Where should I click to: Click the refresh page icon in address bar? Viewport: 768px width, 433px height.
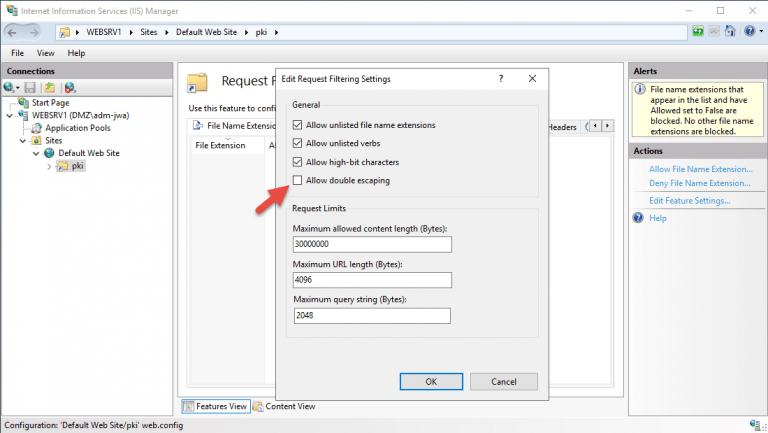[x=696, y=32]
